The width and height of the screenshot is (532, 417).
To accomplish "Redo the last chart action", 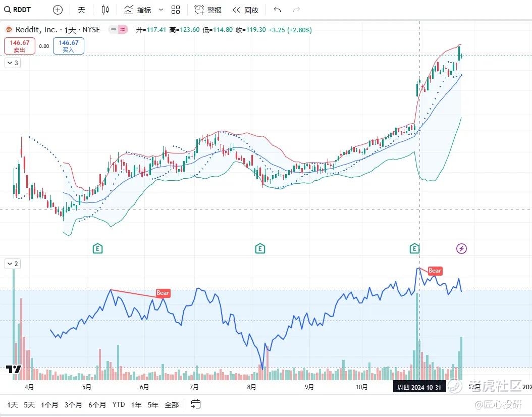I will 296,10.
